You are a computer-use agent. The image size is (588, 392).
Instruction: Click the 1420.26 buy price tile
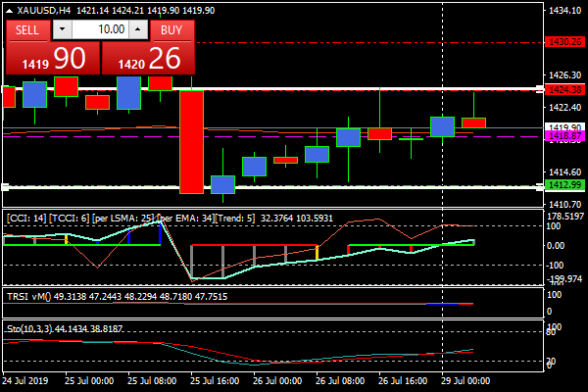click(x=147, y=58)
